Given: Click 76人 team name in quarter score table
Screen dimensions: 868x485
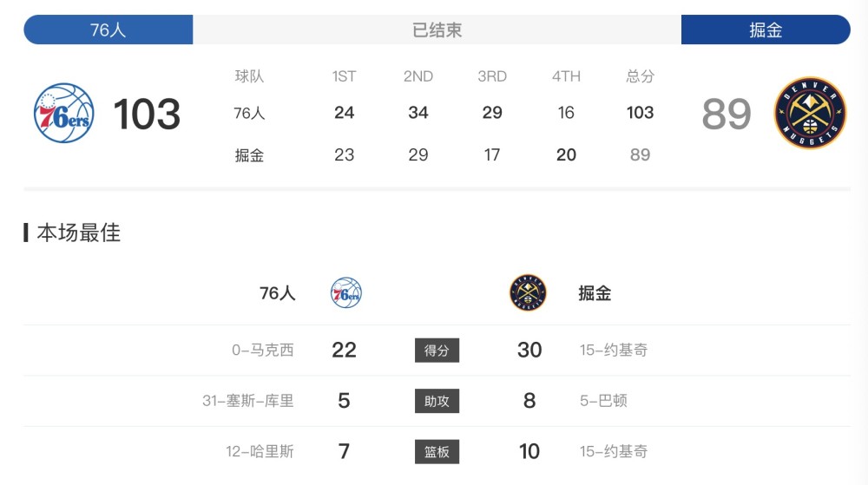Looking at the screenshot, I should (x=249, y=113).
